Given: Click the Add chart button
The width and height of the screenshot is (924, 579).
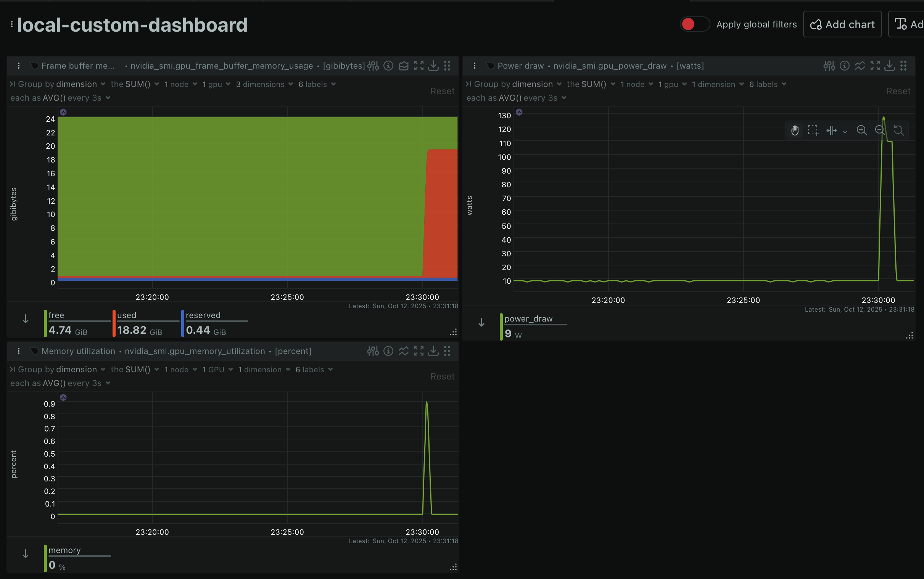Looking at the screenshot, I should pyautogui.click(x=842, y=24).
